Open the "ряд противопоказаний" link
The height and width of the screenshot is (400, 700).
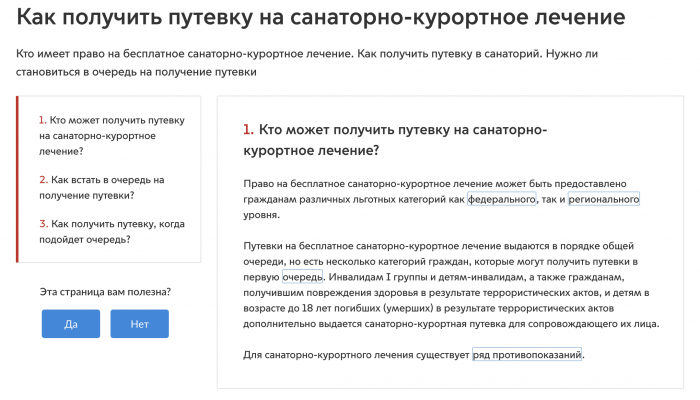pyautogui.click(x=527, y=355)
